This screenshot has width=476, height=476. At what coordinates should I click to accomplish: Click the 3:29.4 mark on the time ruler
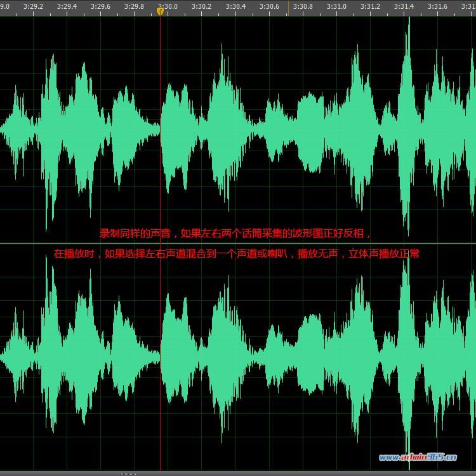click(x=67, y=6)
